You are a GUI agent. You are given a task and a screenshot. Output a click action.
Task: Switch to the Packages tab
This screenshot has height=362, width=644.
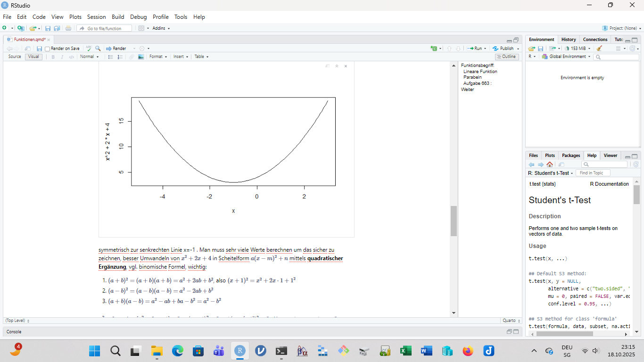(x=571, y=156)
